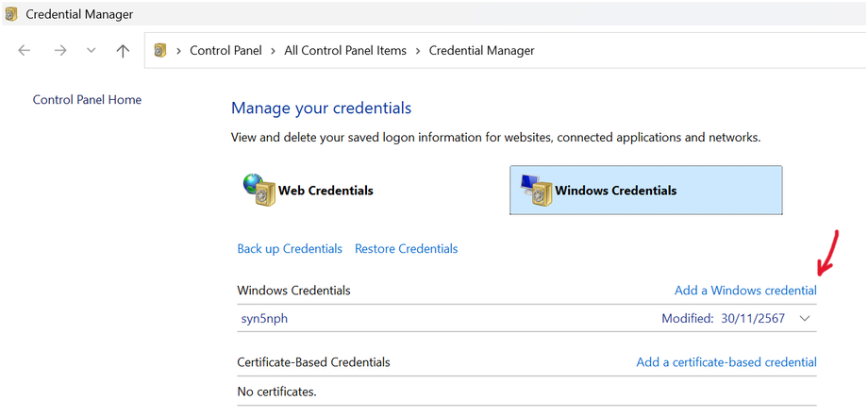Open chevron before Control Panel breadcrumb
The image size is (868, 417).
pyautogui.click(x=179, y=51)
